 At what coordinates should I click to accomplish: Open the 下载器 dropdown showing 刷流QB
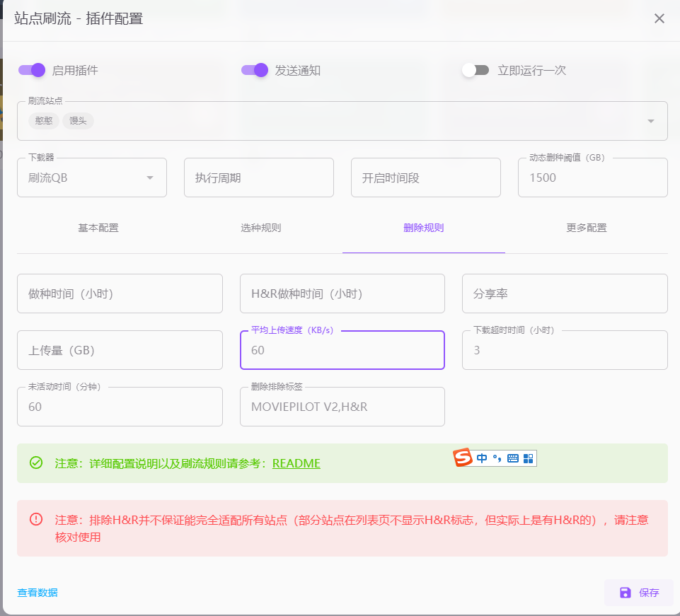click(92, 178)
